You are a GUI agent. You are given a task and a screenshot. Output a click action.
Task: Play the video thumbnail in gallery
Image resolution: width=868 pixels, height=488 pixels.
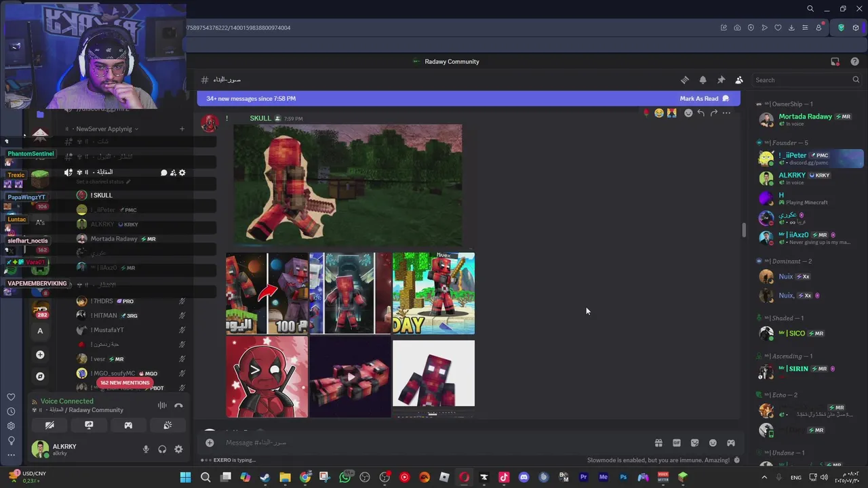pyautogui.click(x=350, y=377)
